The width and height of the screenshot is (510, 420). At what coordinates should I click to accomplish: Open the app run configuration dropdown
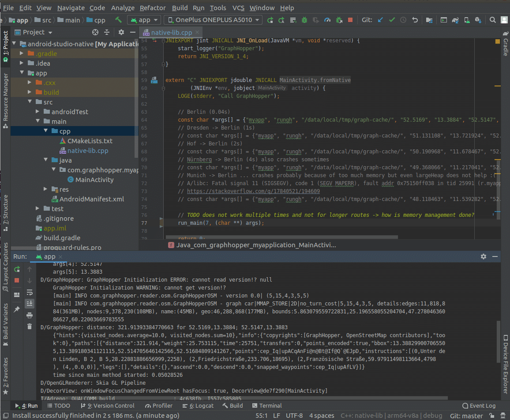(x=144, y=20)
